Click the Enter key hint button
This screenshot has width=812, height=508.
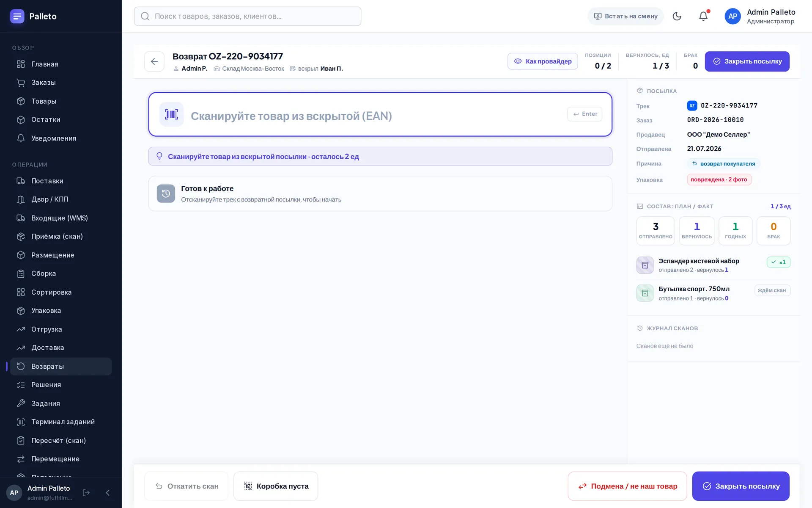click(x=584, y=114)
